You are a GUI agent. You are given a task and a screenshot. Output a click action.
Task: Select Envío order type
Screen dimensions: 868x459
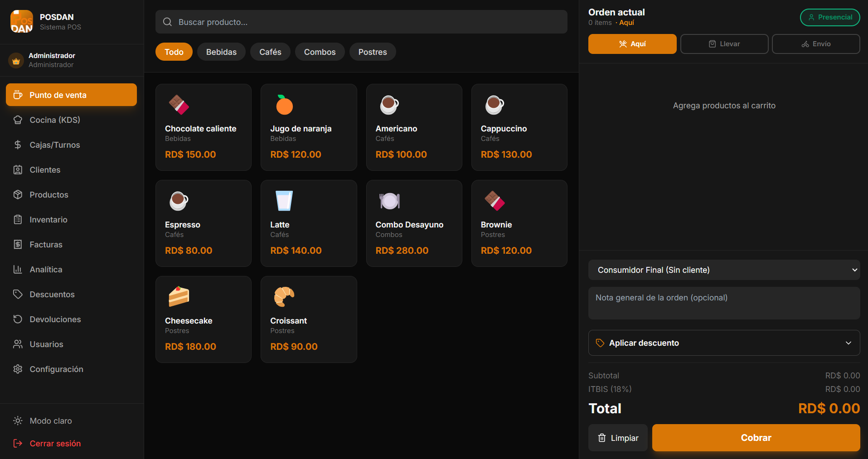coord(815,44)
